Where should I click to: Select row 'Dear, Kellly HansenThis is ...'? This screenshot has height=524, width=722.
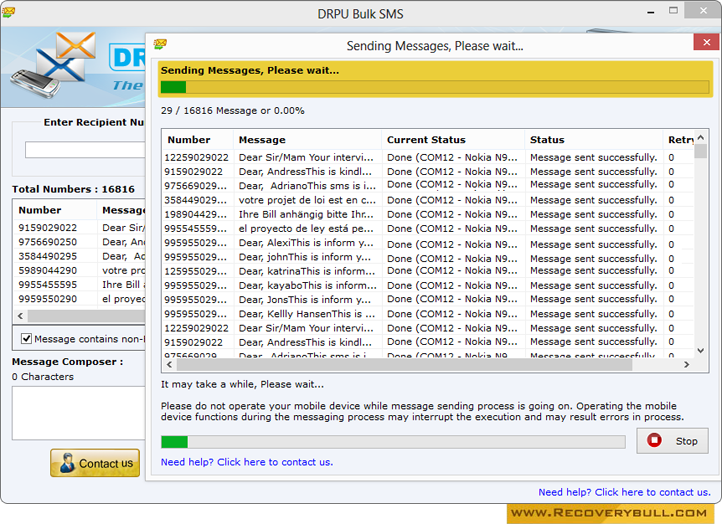427,314
